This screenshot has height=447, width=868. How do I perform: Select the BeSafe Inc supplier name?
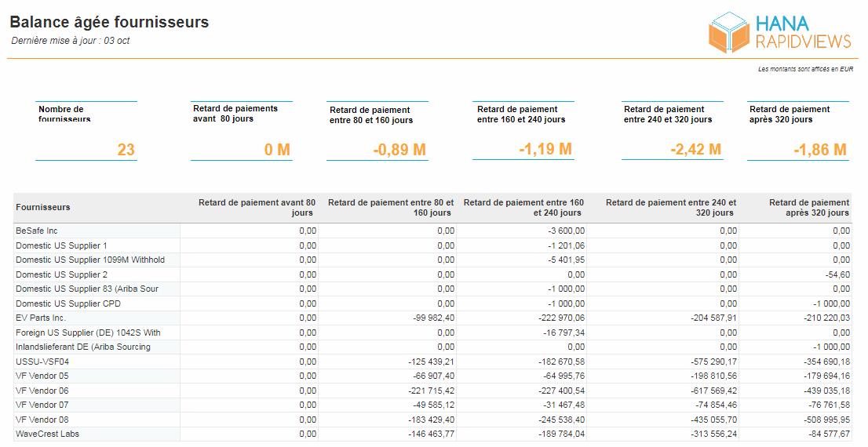coord(37,231)
